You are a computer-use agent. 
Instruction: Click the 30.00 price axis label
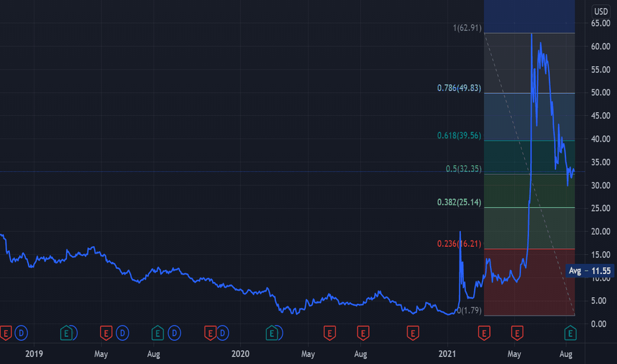point(600,185)
